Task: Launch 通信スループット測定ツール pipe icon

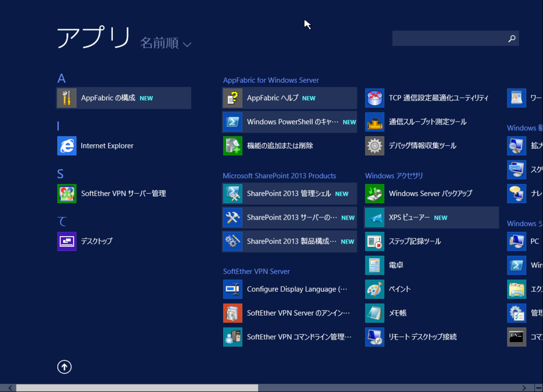Action: pyautogui.click(x=375, y=122)
